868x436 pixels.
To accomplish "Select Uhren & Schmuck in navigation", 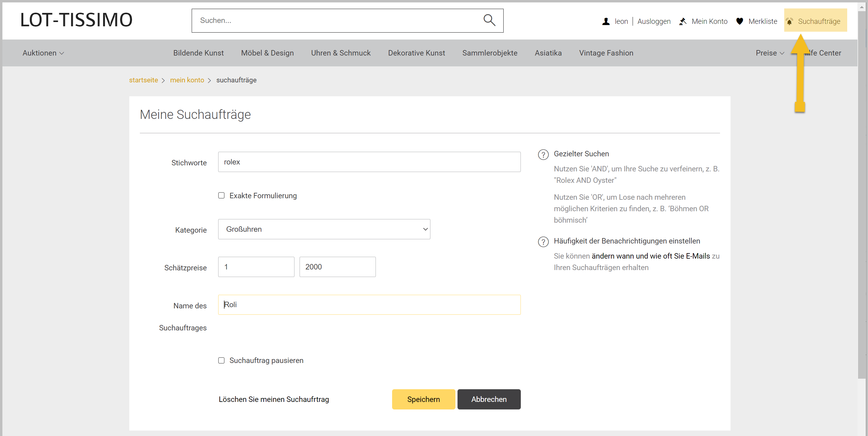I will 341,53.
